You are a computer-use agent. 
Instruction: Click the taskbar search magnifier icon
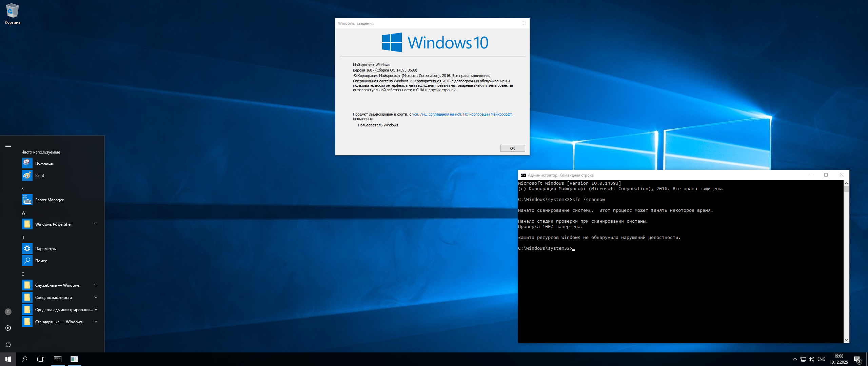pos(24,359)
